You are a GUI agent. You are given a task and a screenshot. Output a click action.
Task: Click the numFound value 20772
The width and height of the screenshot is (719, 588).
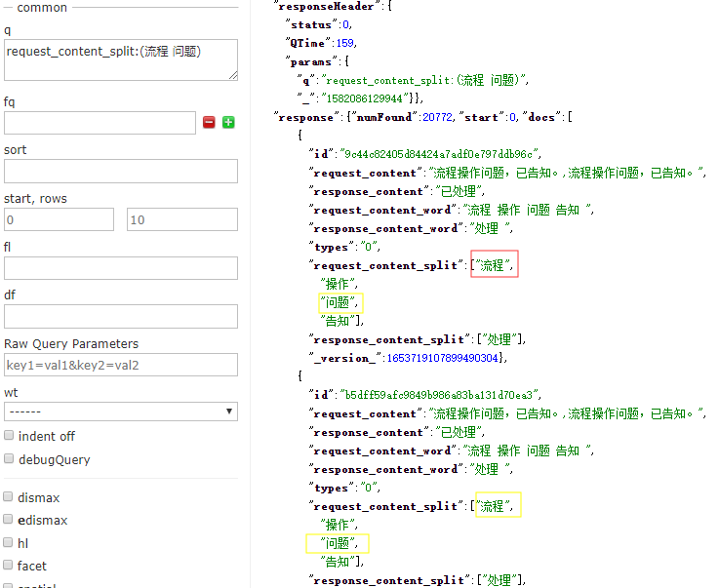point(437,117)
